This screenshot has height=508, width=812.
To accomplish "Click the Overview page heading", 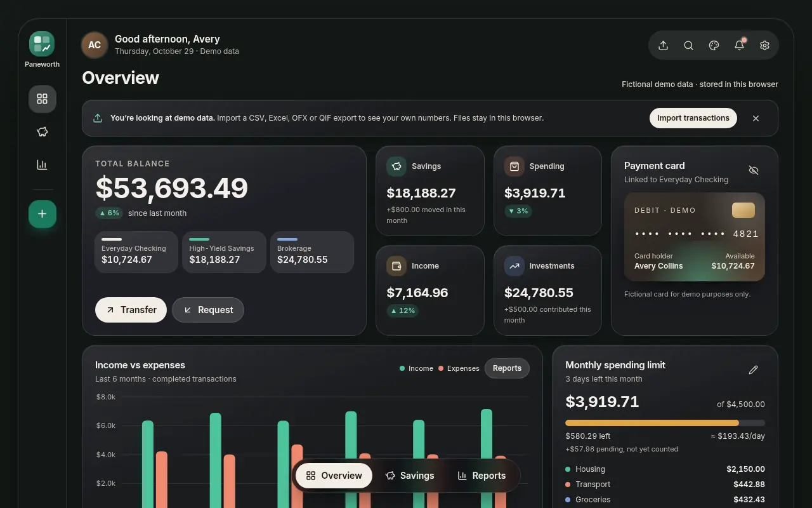I will coord(121,77).
